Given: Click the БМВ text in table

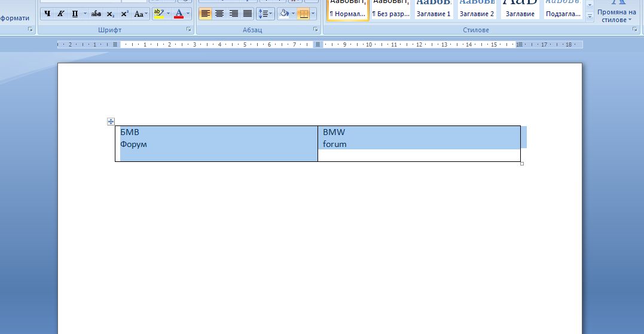Looking at the screenshot, I should coord(130,132).
